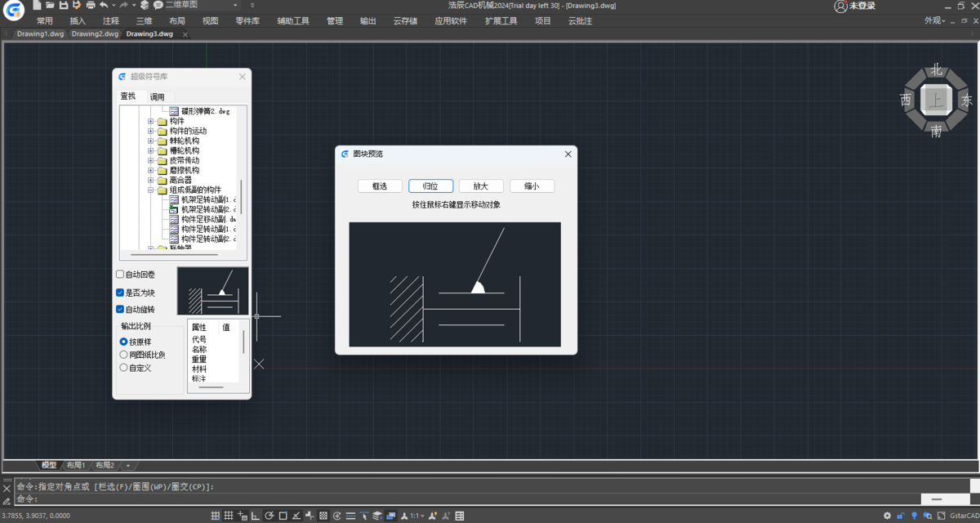
Task: Open the 外观 dropdown at top right
Action: pyautogui.click(x=937, y=20)
